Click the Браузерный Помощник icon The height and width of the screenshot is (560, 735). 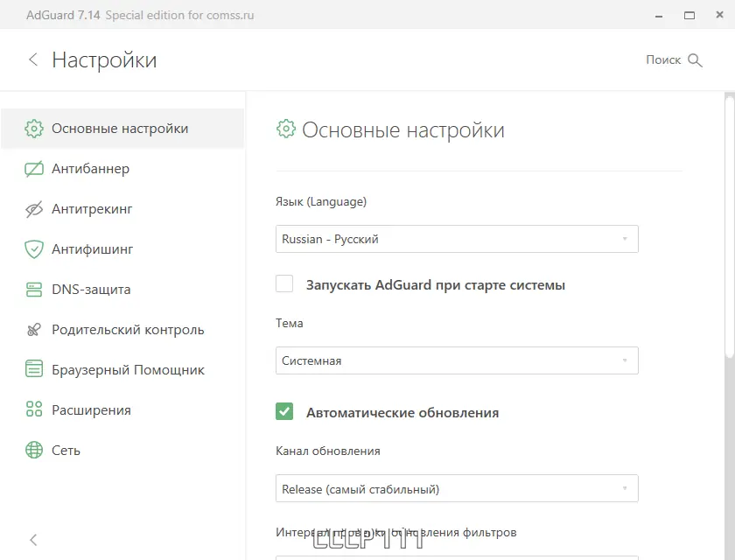click(x=33, y=369)
